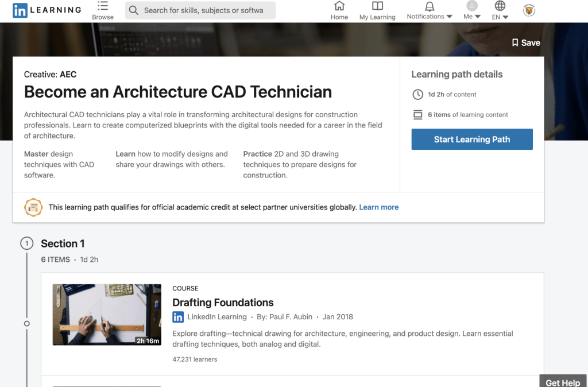Image resolution: width=588 pixels, height=387 pixels.
Task: Expand the Me dropdown arrow
Action: pyautogui.click(x=477, y=17)
